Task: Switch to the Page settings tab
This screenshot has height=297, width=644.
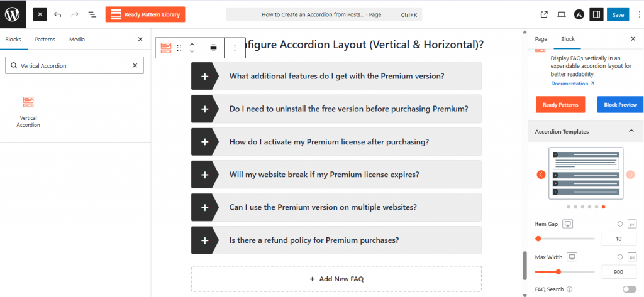Action: pos(541,39)
